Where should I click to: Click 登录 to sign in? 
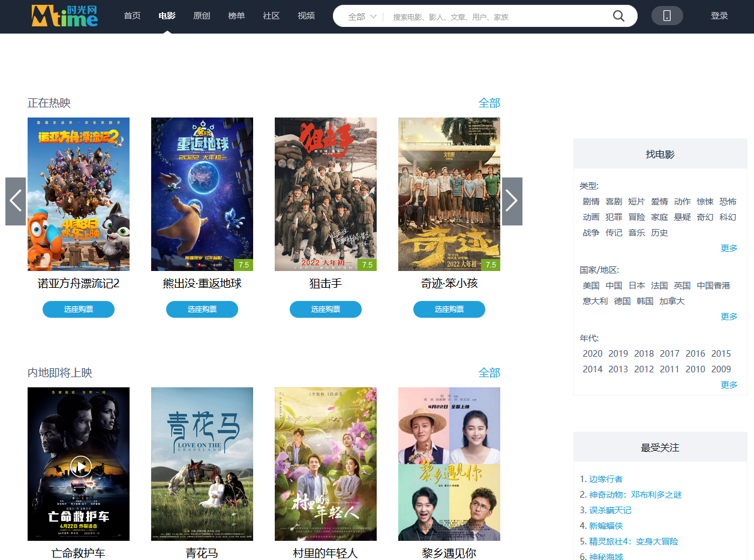coord(719,16)
